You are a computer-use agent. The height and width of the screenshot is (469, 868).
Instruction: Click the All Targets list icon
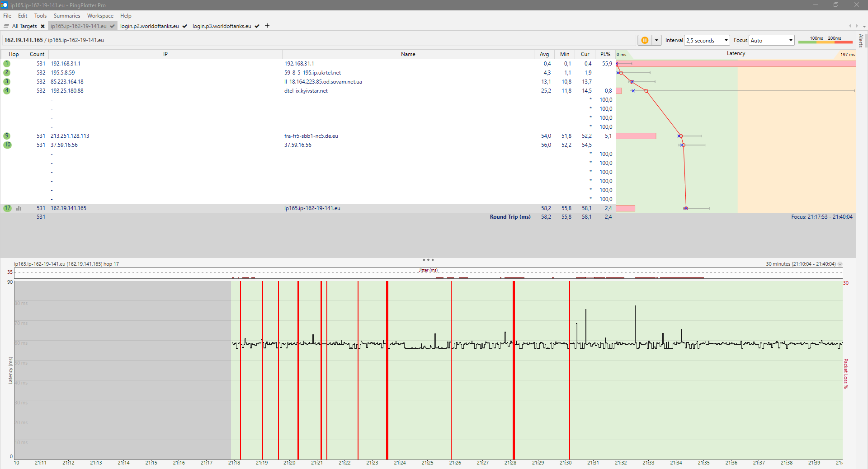click(x=6, y=26)
